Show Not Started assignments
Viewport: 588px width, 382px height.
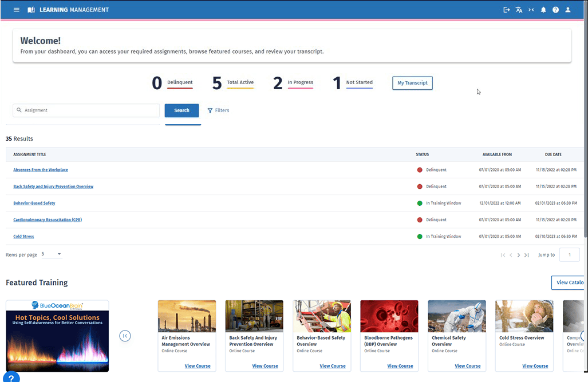[x=353, y=83]
